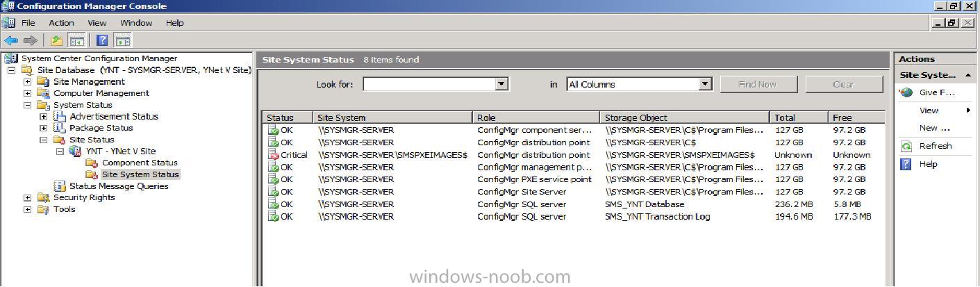Collapse the Site System Status actions section
The height and width of the screenshot is (287, 980).
coord(967,75)
